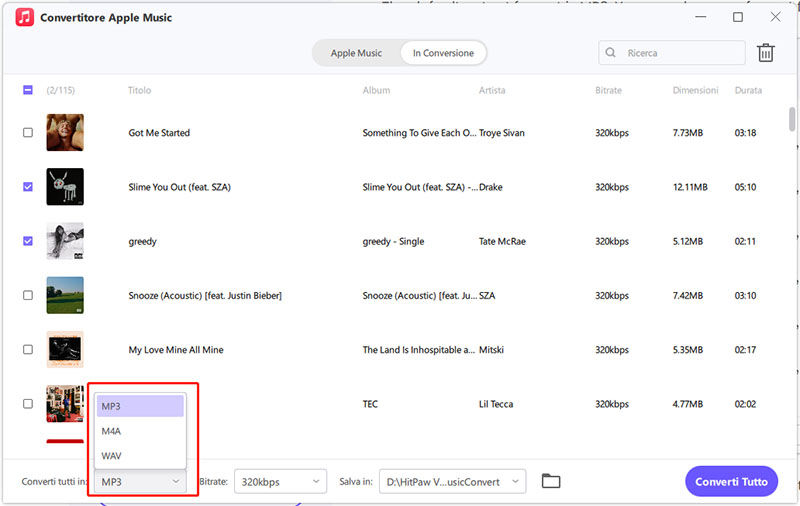Click the duration '02:11'
The width and height of the screenshot is (800, 506).
coord(745,241)
